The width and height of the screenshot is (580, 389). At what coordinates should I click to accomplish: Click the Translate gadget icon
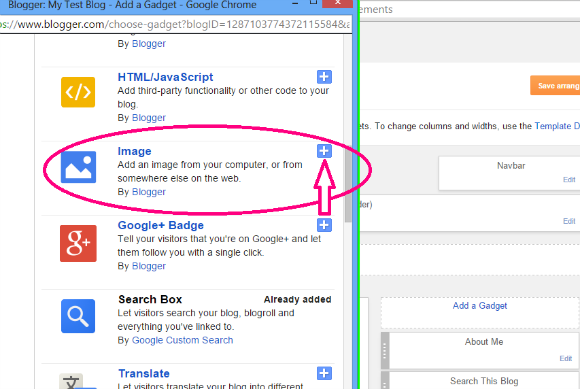point(78,381)
